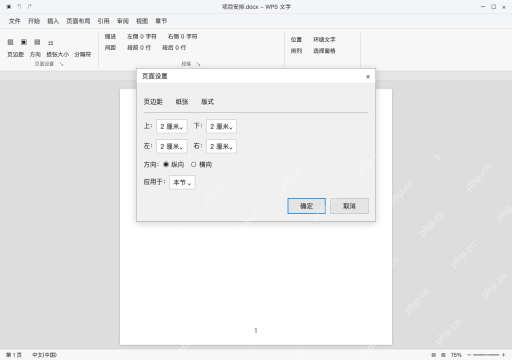Switch to the 视图 ribbon tab

point(142,21)
